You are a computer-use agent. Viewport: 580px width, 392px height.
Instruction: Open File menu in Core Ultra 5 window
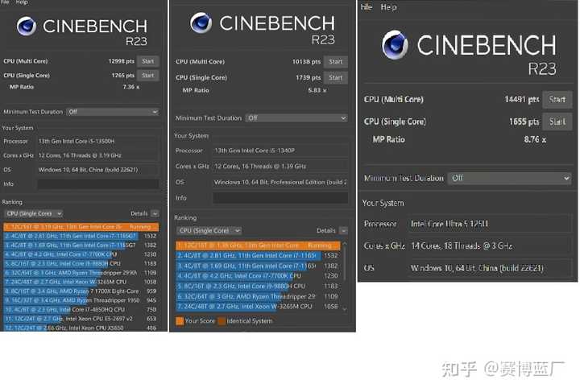click(367, 7)
